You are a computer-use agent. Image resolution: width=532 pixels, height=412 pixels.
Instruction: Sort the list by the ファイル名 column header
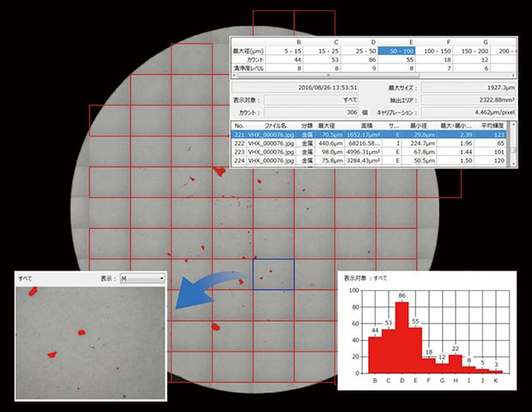click(274, 125)
